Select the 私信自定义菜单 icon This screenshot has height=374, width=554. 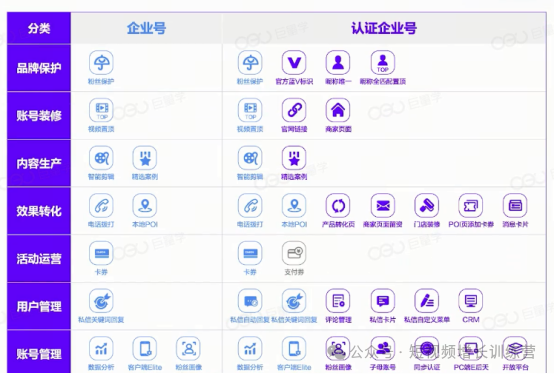point(426,301)
